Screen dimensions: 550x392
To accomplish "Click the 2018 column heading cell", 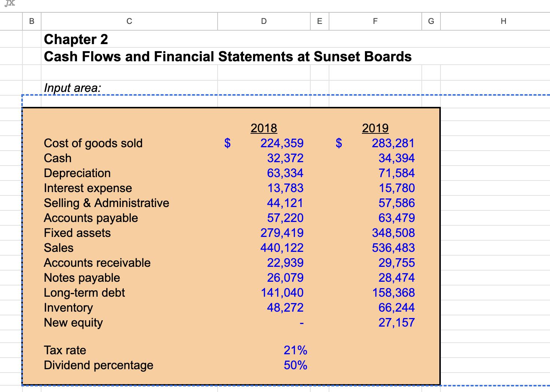I will coord(264,128).
